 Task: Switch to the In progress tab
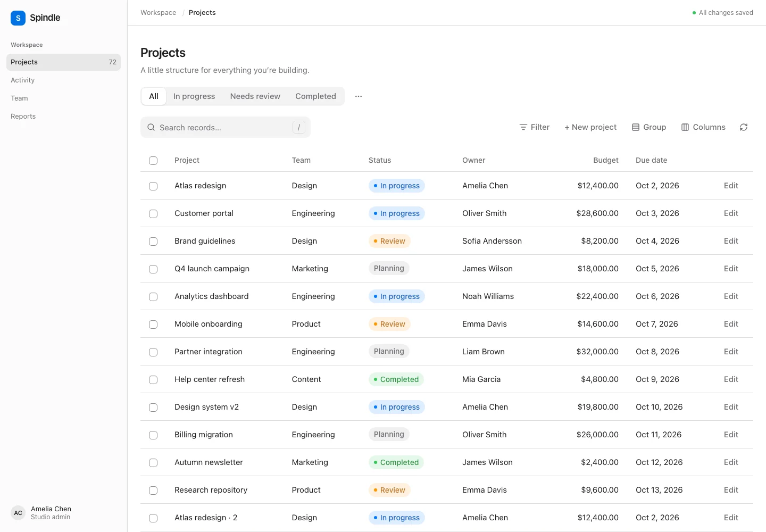194,96
